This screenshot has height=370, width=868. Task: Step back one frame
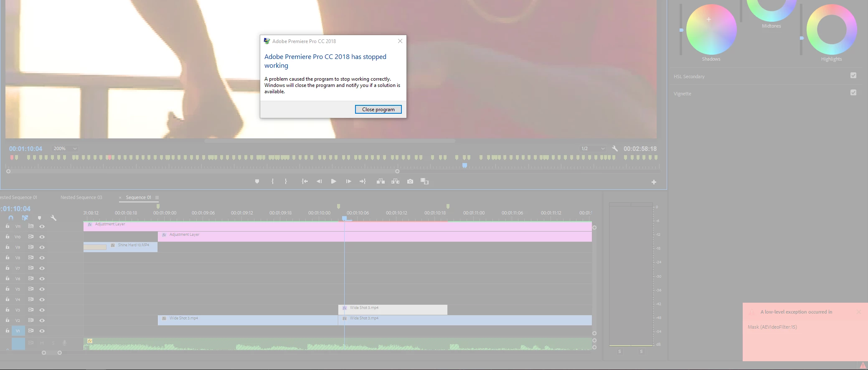[x=319, y=181]
